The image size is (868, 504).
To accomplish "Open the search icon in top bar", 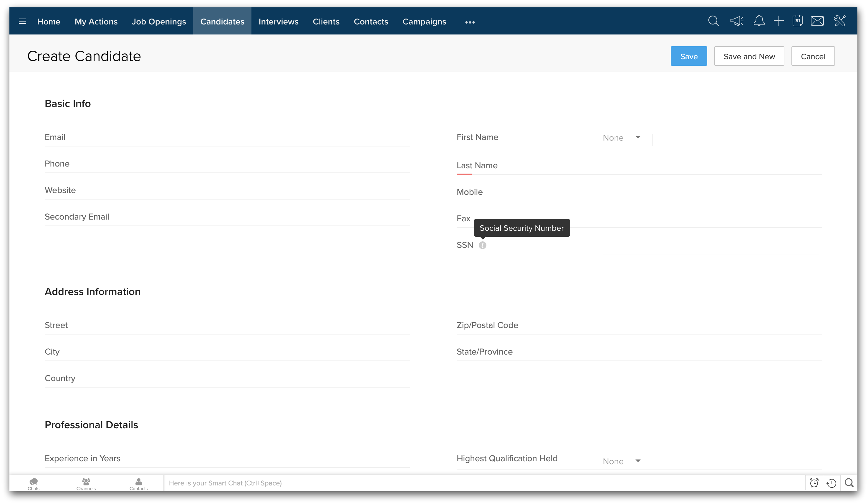I will click(x=713, y=22).
